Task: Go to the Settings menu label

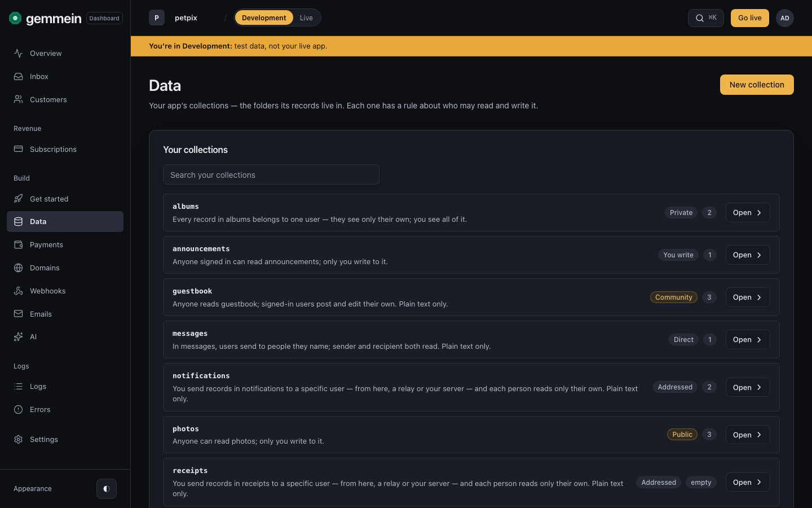Action: click(44, 439)
